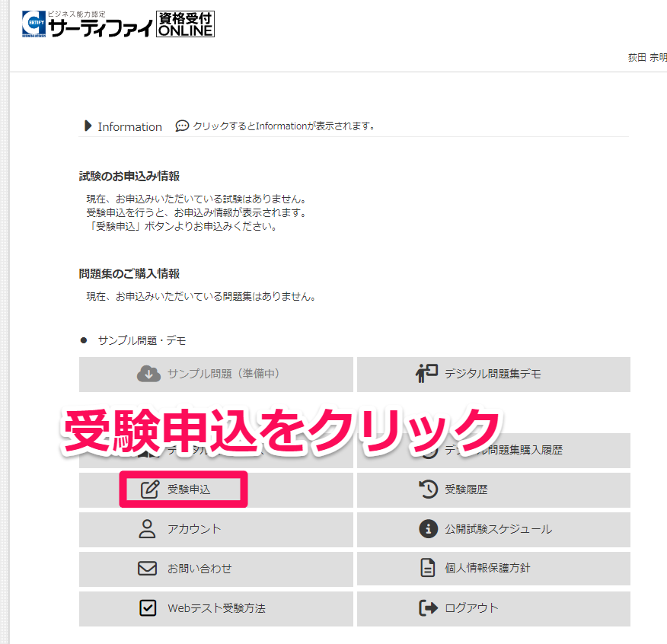Viewport: 667px width, 644px height.
Task: Expand the Information section triangle
Action: coord(88,126)
